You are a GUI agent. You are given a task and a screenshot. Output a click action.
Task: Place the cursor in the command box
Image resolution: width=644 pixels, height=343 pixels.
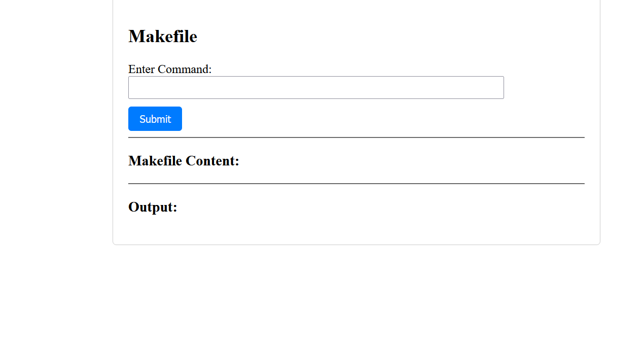pyautogui.click(x=316, y=88)
